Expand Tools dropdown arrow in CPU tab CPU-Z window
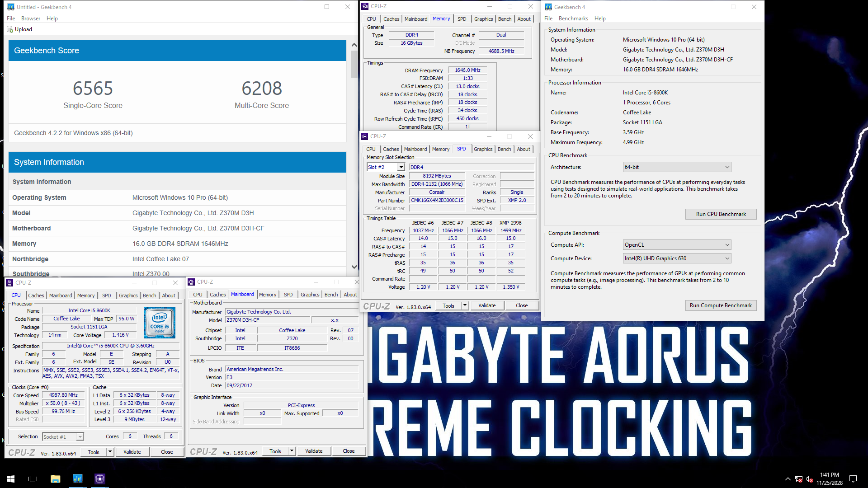 tap(109, 452)
